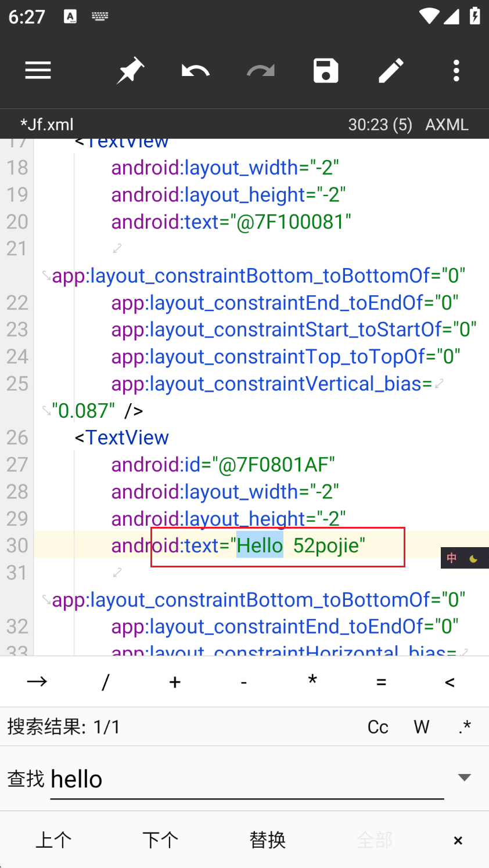This screenshot has height=868, width=489.
Task: Tap the floating 中 input method indicator
Action: (x=451, y=558)
